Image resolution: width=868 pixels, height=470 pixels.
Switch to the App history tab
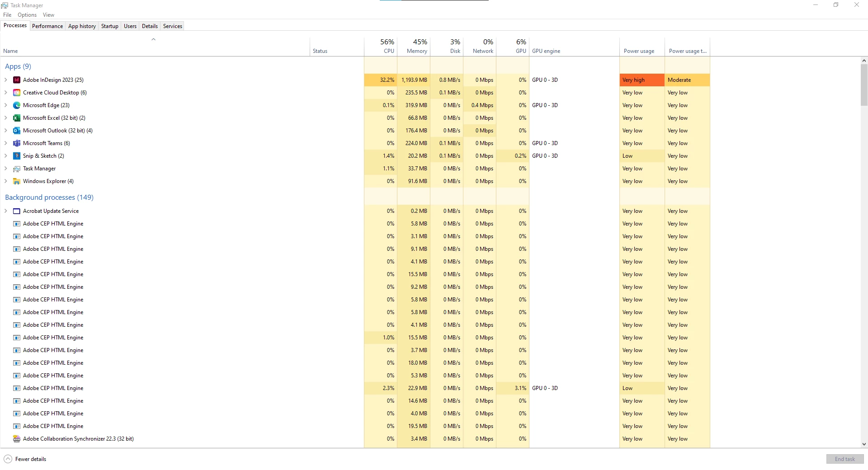[x=82, y=26]
